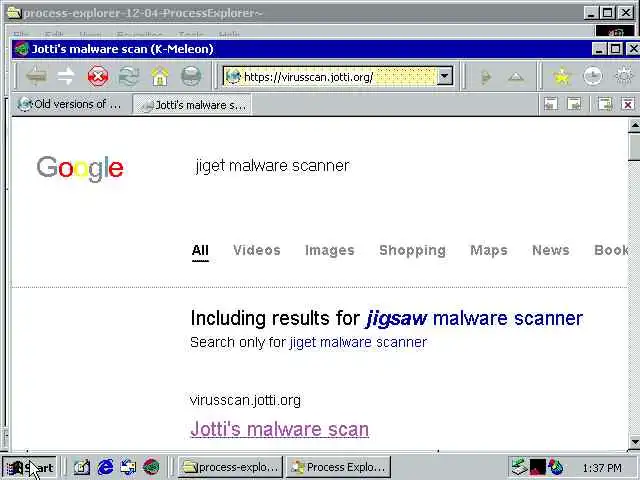Viewport: 640px width, 480px height.
Task: Open history with the clock icon
Action: [593, 76]
